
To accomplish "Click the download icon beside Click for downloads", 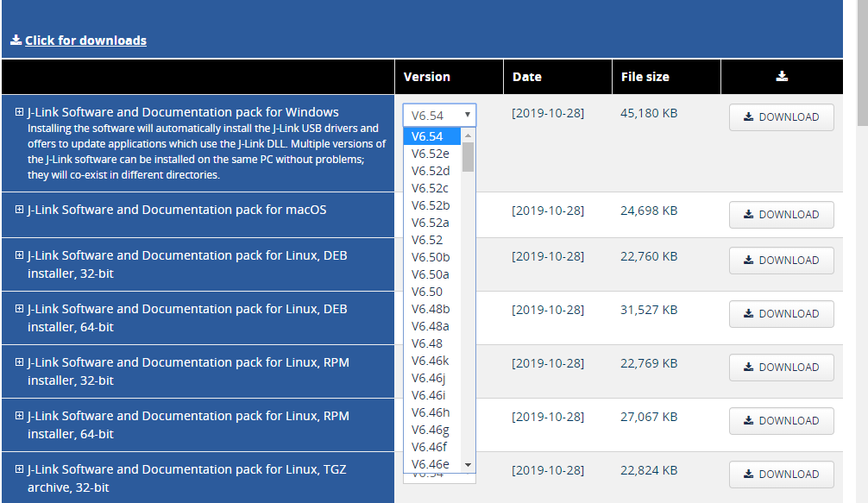I will point(16,40).
